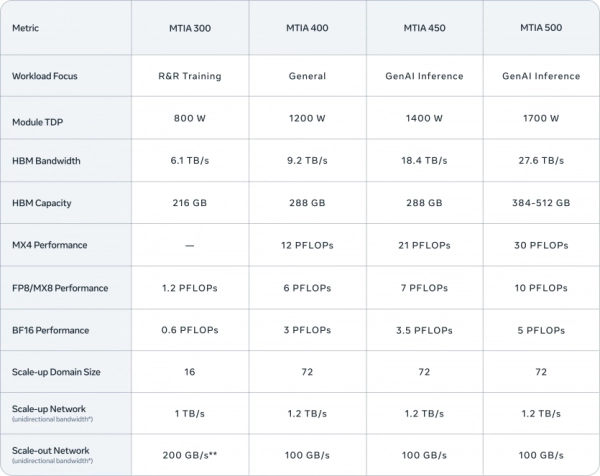
Task: Click the FP8/MX8 Performance row label
Action: pyautogui.click(x=60, y=288)
